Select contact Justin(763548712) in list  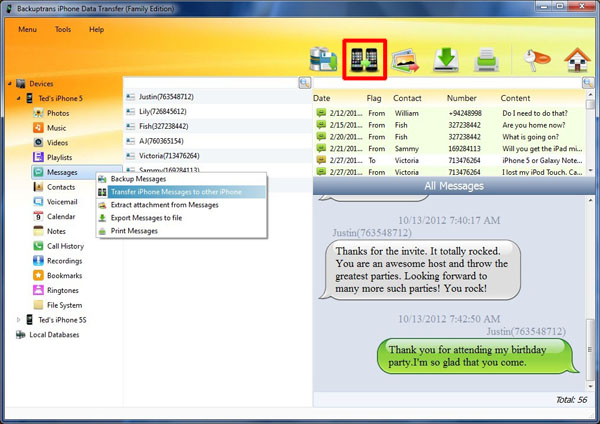coord(218,97)
